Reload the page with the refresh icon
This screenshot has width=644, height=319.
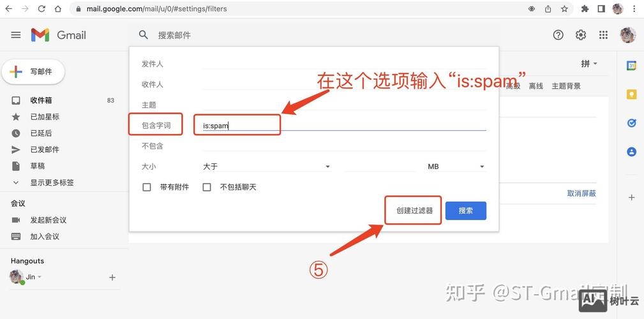click(41, 9)
